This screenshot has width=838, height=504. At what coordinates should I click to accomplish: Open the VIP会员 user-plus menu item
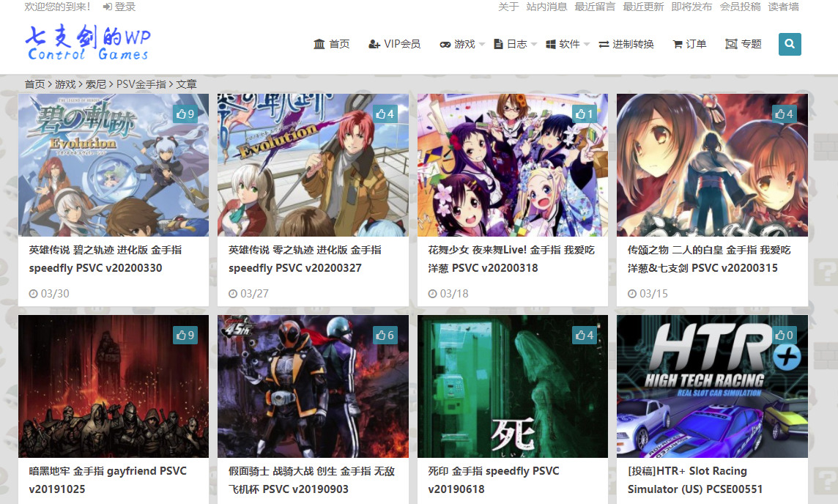coord(394,44)
